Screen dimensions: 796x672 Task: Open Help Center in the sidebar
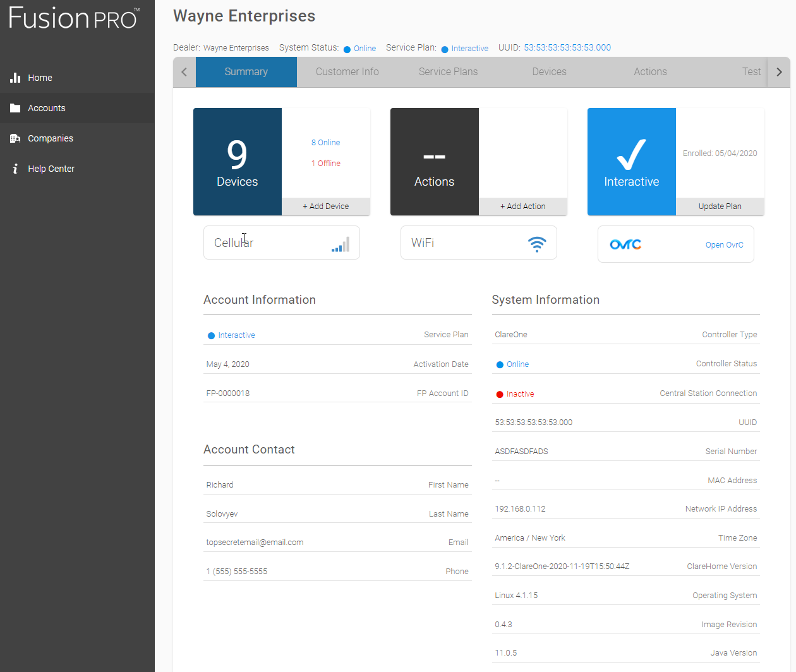tap(77, 169)
